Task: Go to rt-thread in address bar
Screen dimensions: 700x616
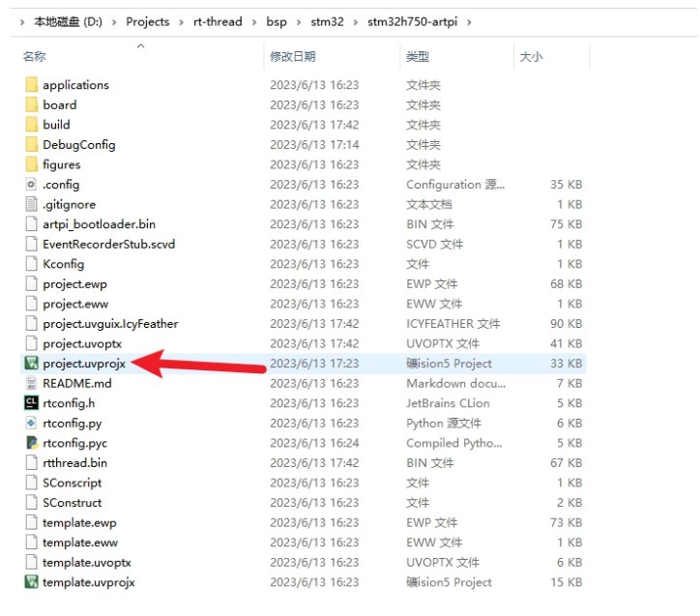Action: 218,22
